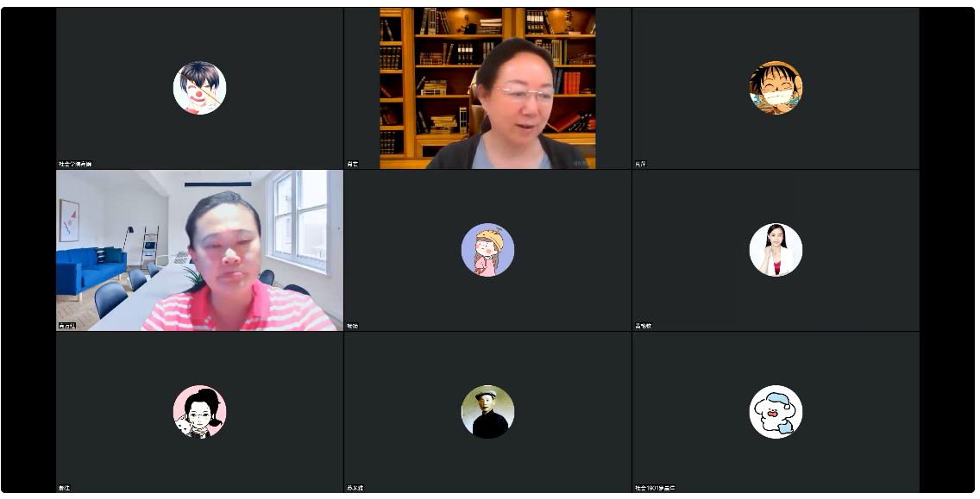Select the pink-background girl with cat avatar
The height and width of the screenshot is (499, 980).
point(199,412)
